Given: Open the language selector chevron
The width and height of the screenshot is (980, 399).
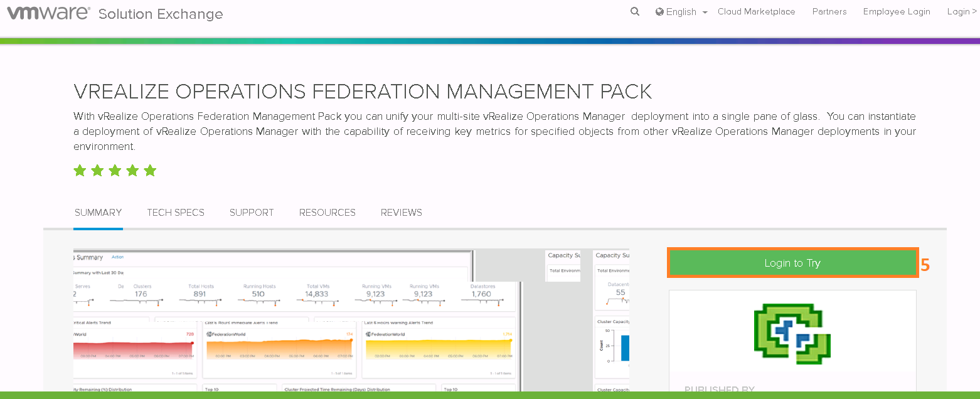Looking at the screenshot, I should point(705,12).
